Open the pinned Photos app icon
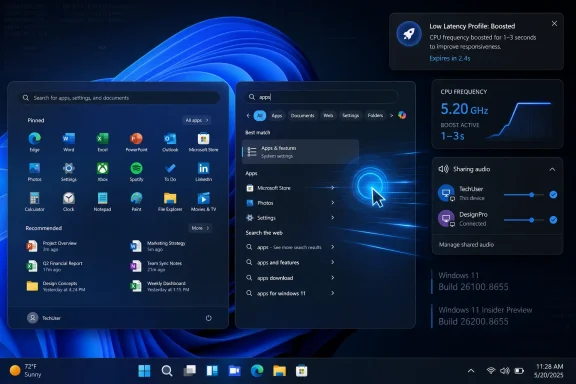This screenshot has height=384, width=576. click(x=35, y=168)
